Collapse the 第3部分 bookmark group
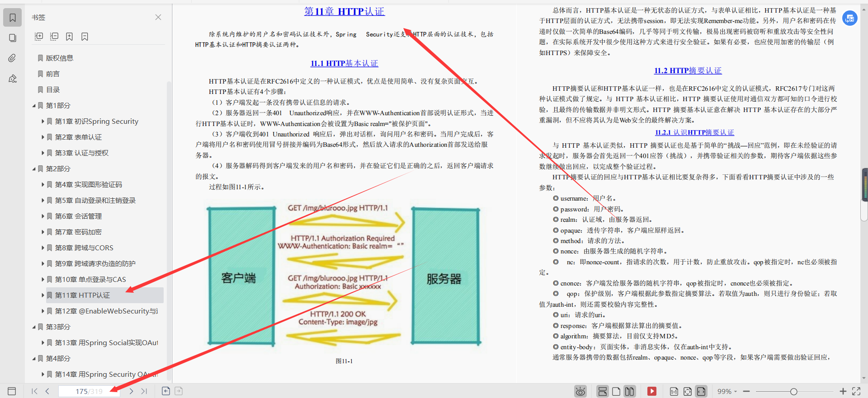The width and height of the screenshot is (868, 398). click(x=34, y=327)
